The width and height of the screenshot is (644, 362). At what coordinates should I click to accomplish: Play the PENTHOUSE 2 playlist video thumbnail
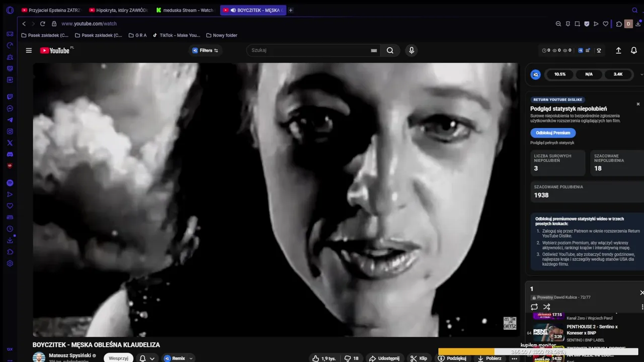coord(548,332)
